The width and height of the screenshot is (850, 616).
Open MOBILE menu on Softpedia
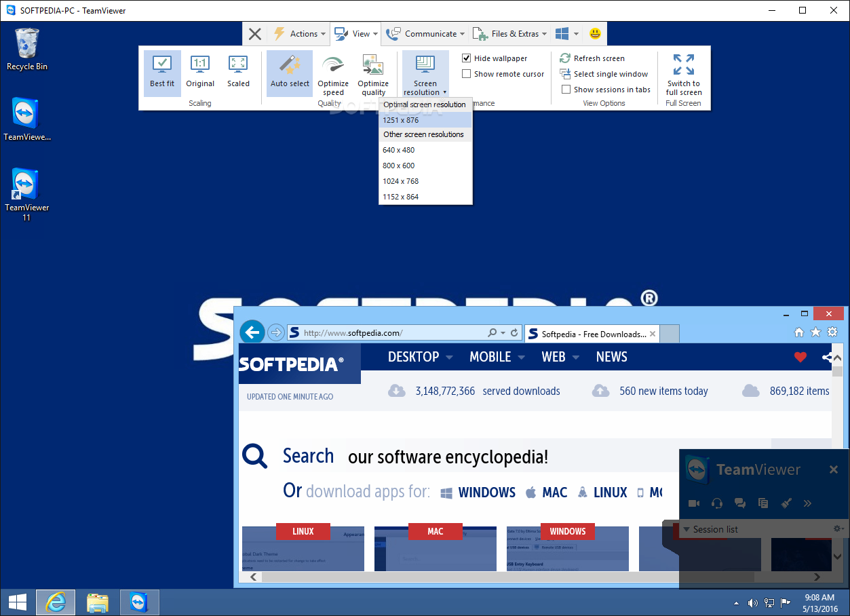[x=497, y=357]
